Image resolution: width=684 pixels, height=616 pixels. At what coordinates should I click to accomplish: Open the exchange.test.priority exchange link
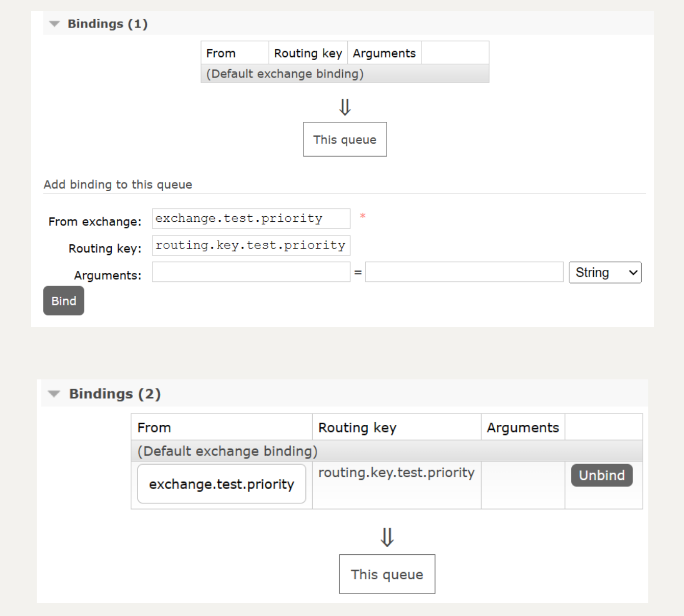click(221, 484)
